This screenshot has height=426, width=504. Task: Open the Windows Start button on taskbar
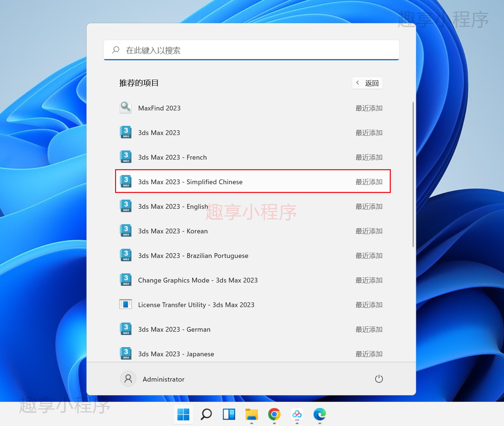point(183,414)
